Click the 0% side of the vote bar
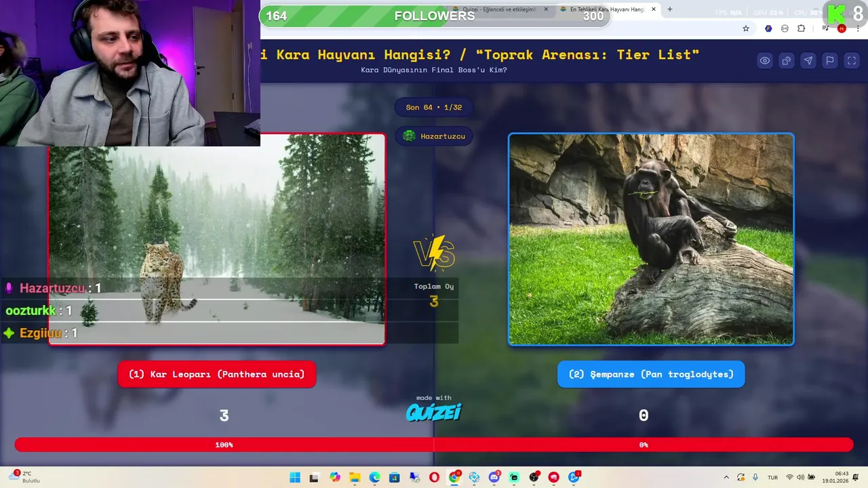 point(644,445)
